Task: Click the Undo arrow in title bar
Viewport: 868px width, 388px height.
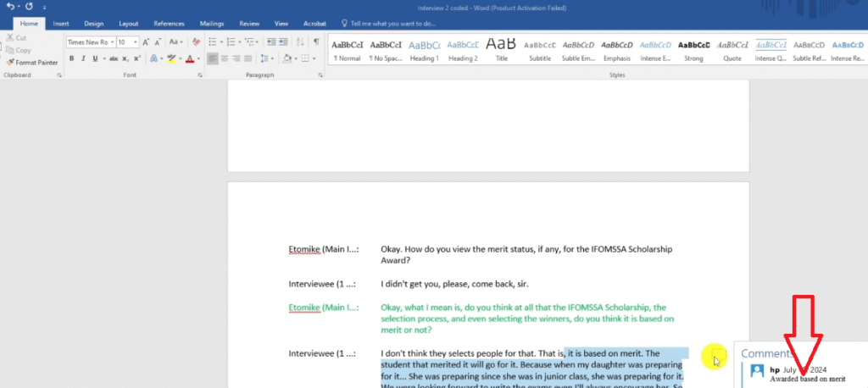Action: click(10, 7)
